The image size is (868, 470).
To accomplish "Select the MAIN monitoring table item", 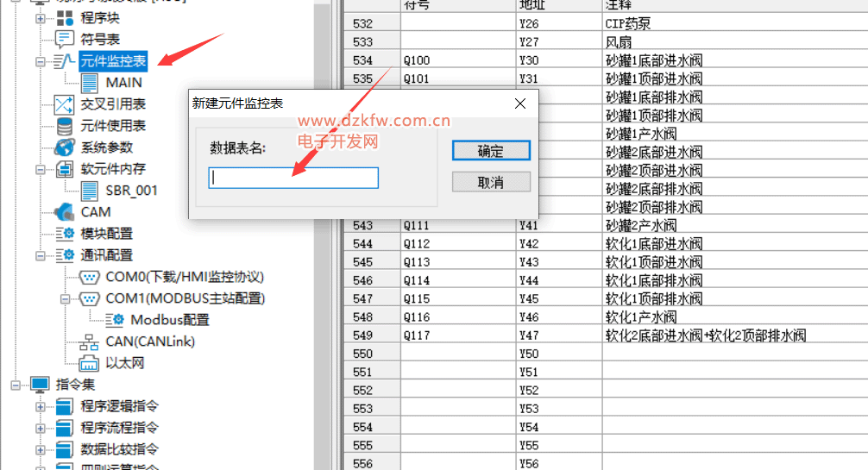I will point(123,83).
